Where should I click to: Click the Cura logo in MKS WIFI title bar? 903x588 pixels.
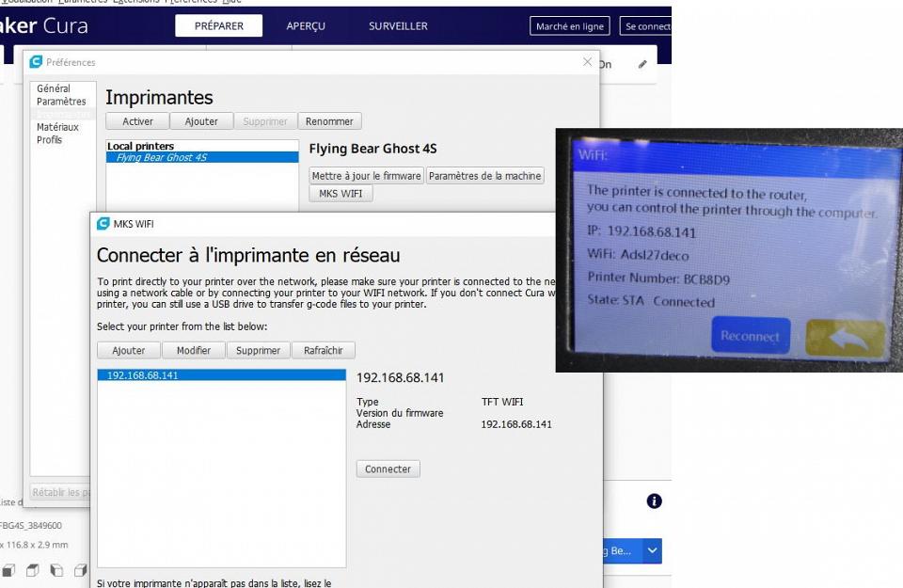pyautogui.click(x=103, y=224)
